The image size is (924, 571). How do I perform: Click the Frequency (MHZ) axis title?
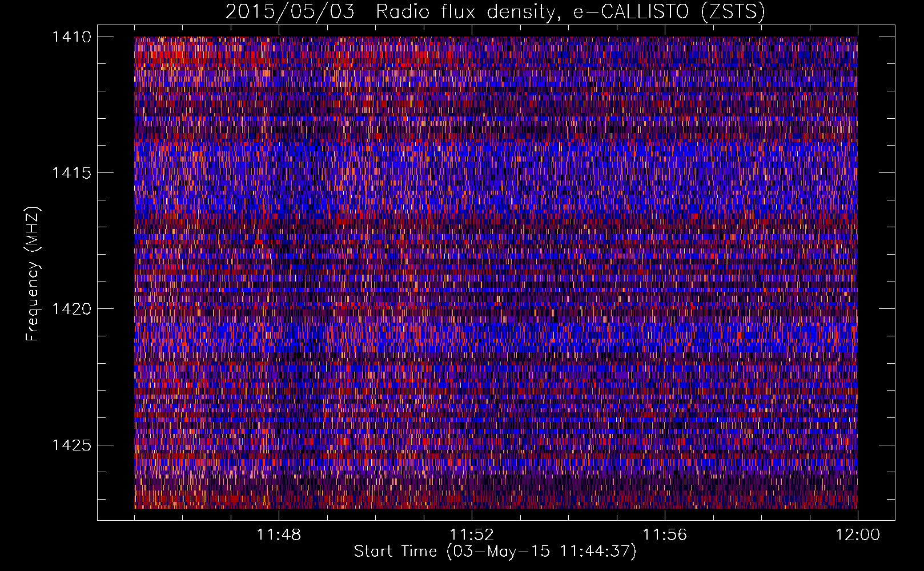pyautogui.click(x=33, y=274)
